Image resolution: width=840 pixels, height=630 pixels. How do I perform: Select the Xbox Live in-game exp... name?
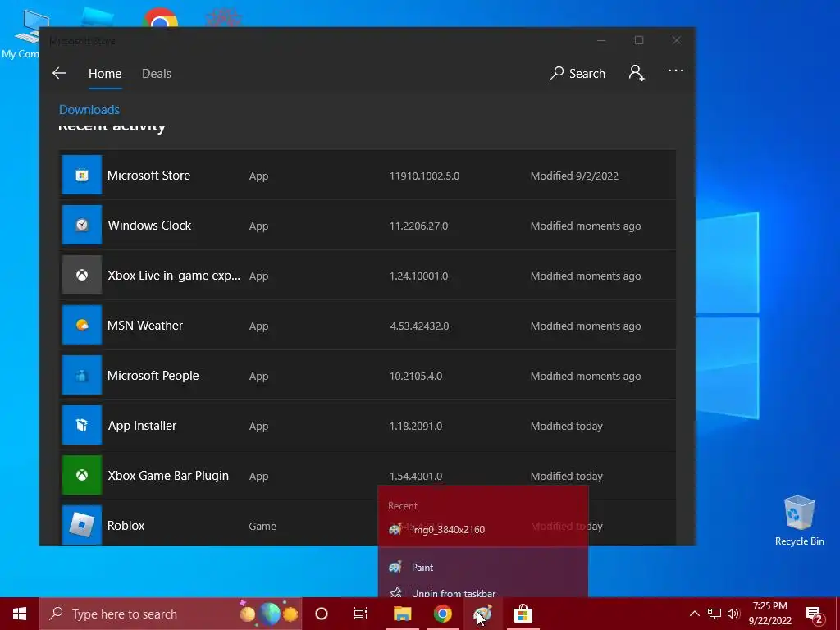tap(174, 276)
